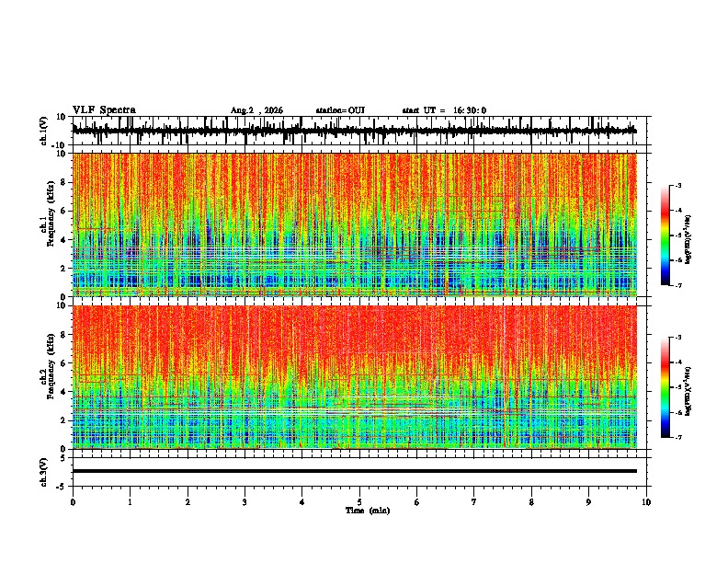Click the "ch.3(V)" axis label
The width and height of the screenshot is (728, 563).
click(44, 472)
